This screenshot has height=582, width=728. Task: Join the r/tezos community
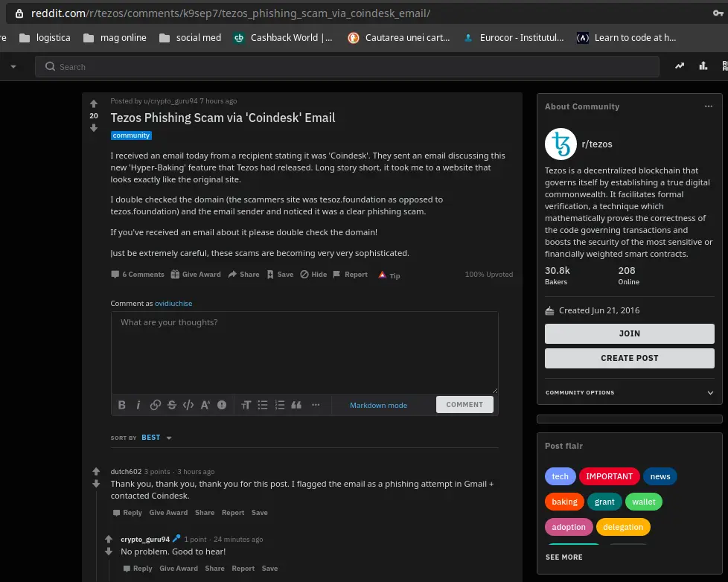[630, 333]
